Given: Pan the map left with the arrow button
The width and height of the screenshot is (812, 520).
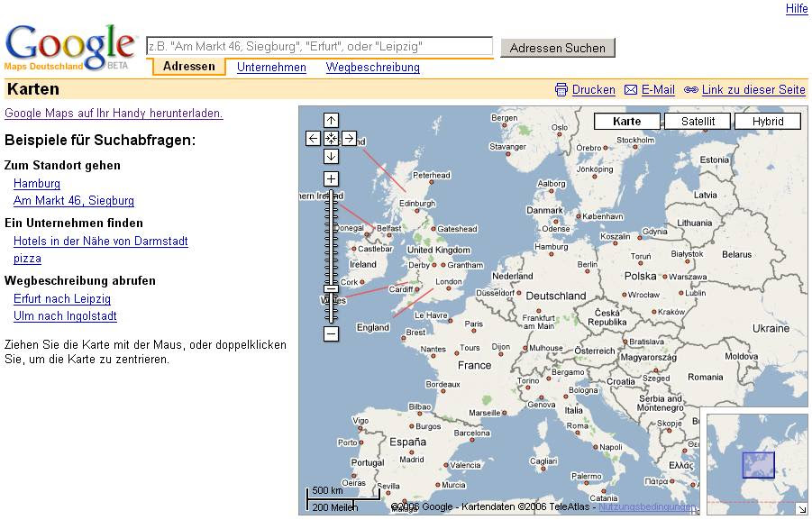Looking at the screenshot, I should pos(313,139).
